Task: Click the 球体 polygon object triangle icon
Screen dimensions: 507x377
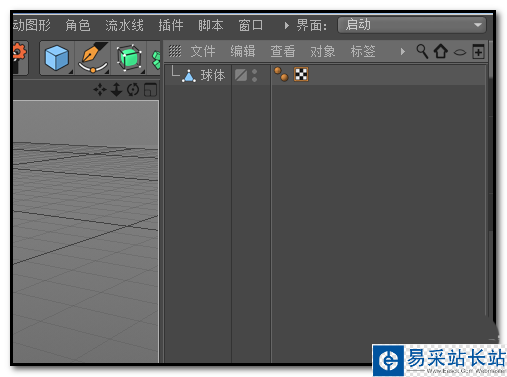Action: tap(189, 76)
